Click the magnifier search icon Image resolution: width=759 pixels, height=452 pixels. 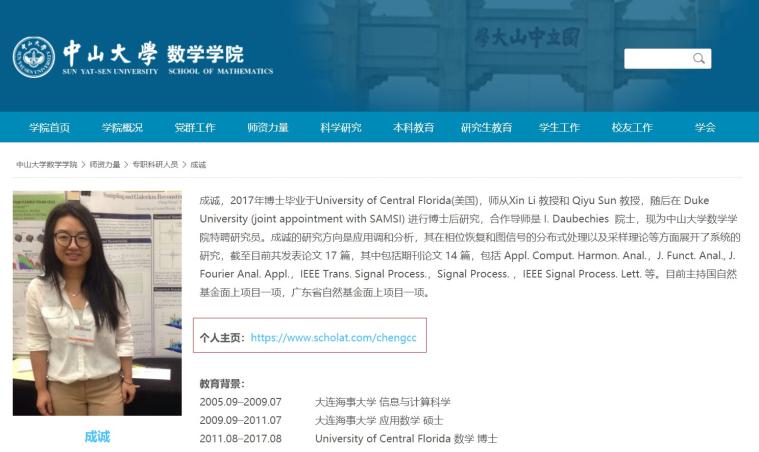699,59
